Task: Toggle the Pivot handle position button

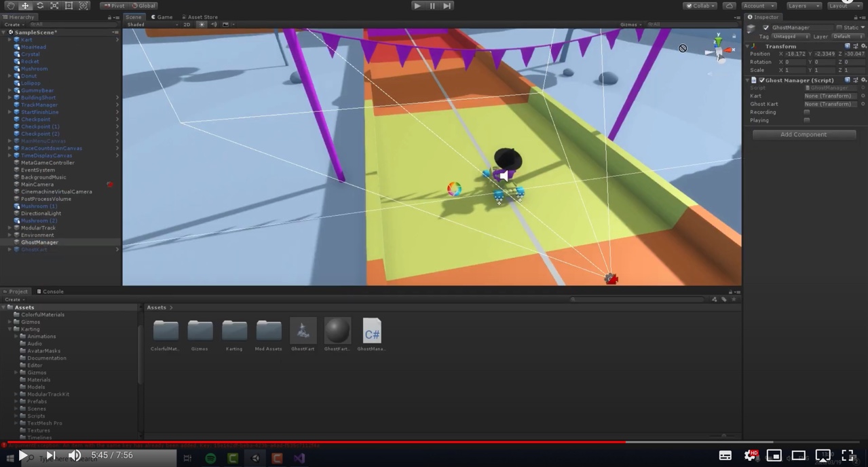Action: point(114,5)
